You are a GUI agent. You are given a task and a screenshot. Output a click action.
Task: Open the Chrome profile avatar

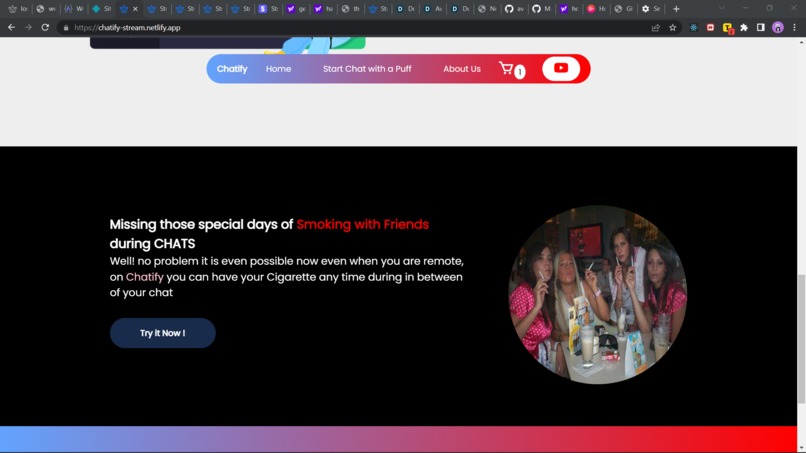778,28
